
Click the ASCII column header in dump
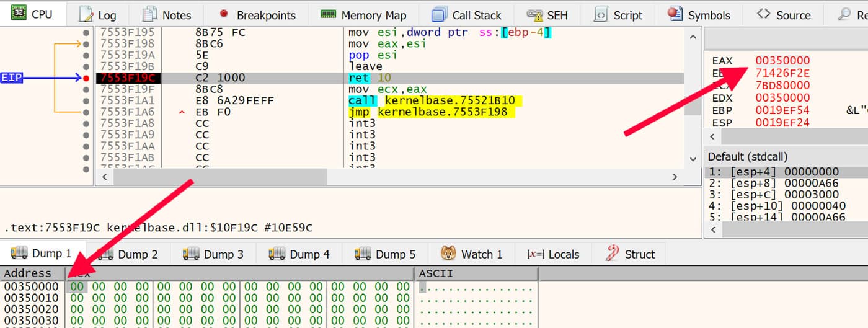click(x=476, y=273)
